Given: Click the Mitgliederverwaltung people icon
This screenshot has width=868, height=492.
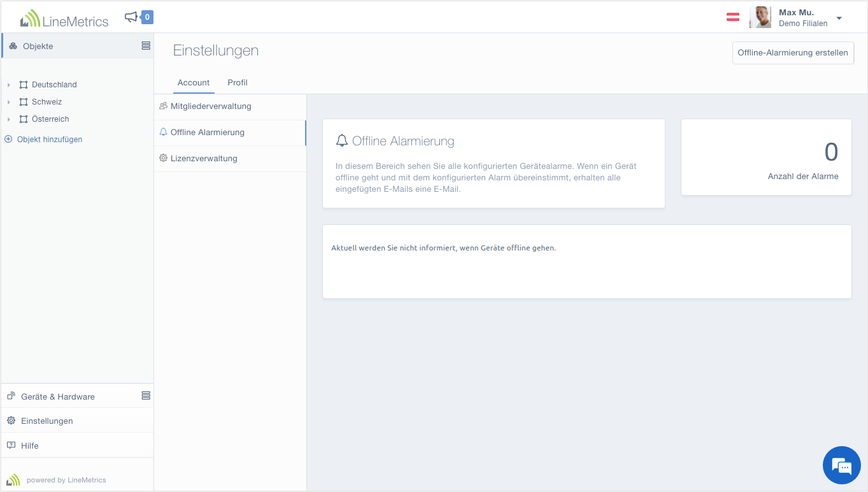Looking at the screenshot, I should point(163,106).
